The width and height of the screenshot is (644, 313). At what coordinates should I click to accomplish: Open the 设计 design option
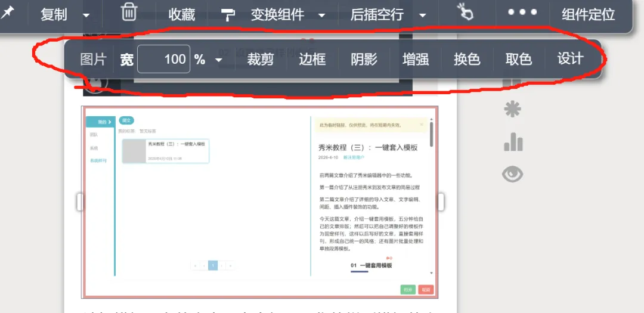coord(571,59)
